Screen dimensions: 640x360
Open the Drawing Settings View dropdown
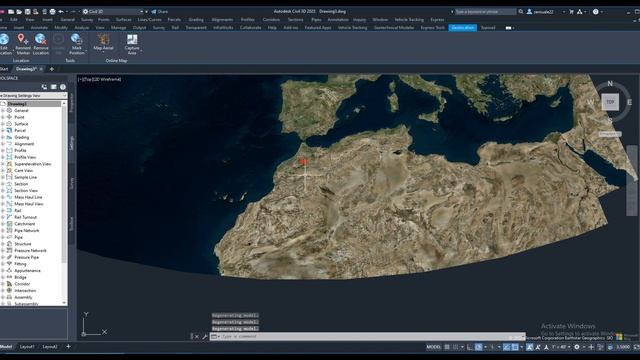(33, 96)
